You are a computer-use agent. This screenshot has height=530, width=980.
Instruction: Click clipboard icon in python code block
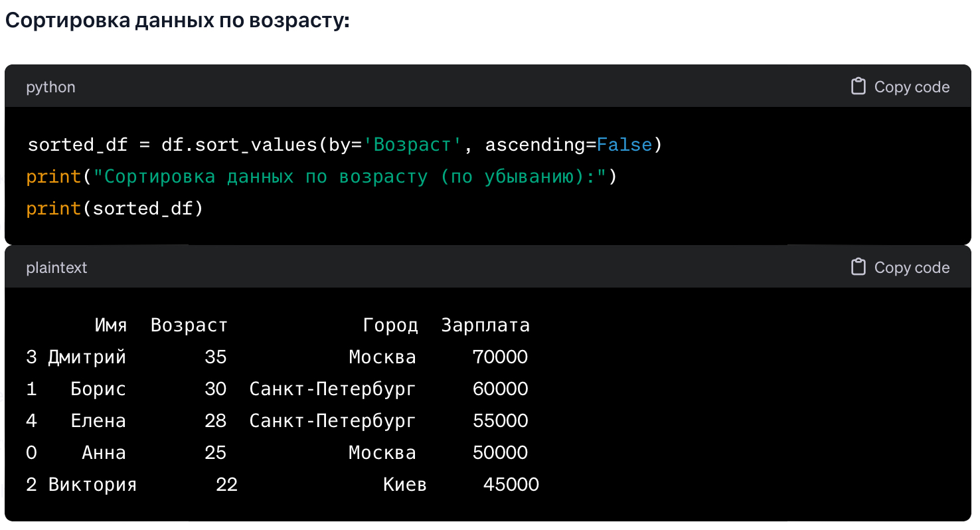858,87
